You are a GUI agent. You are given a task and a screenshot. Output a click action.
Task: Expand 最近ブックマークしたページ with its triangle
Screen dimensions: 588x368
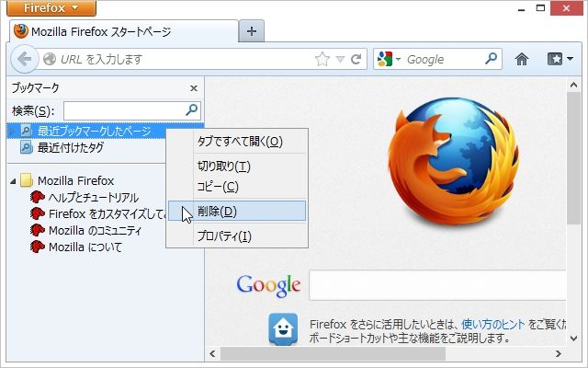point(12,131)
